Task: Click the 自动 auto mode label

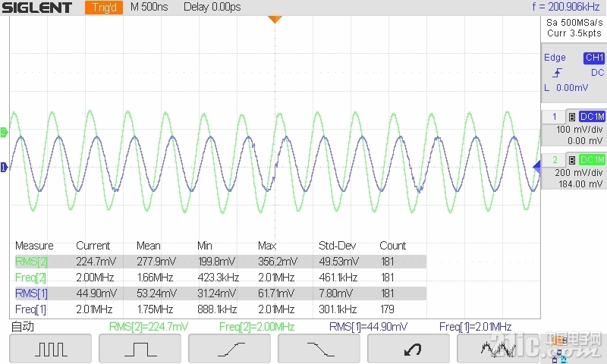Action: [x=23, y=327]
